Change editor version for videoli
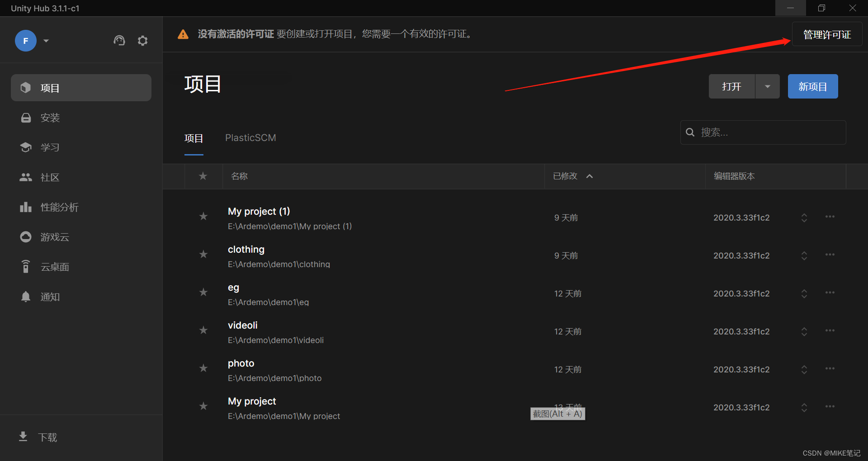The height and width of the screenshot is (461, 868). [x=804, y=332]
